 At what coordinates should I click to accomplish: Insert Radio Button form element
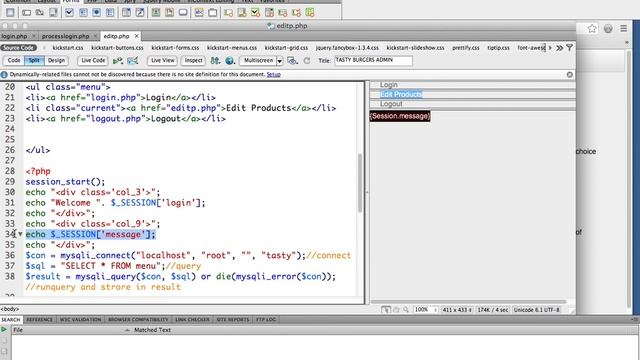point(96,13)
